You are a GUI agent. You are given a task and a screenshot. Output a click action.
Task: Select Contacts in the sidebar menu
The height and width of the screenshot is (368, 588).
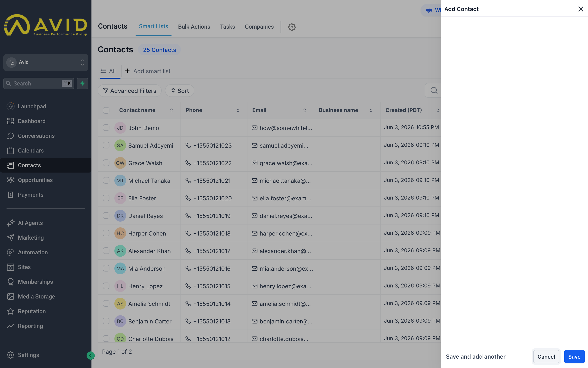click(46, 165)
